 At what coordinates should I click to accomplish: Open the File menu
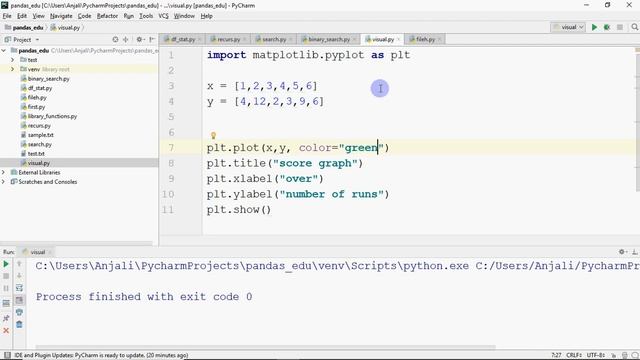(7, 16)
